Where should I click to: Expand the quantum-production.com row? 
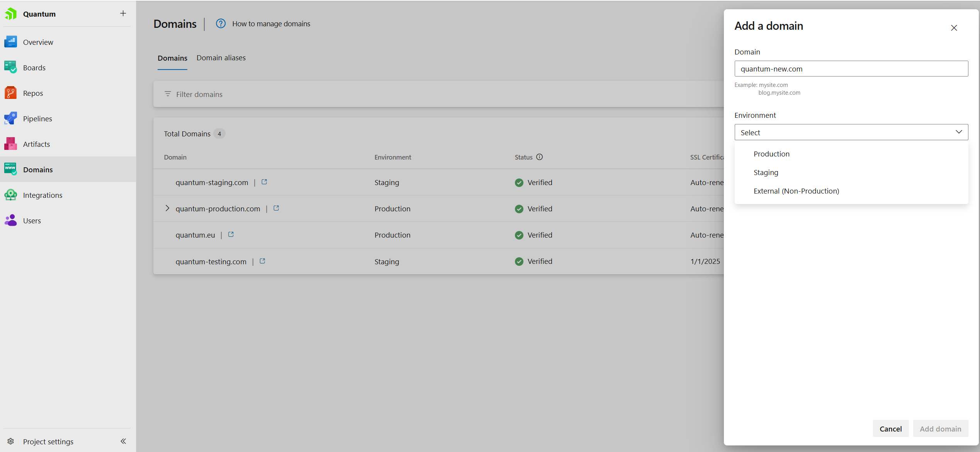tap(167, 208)
